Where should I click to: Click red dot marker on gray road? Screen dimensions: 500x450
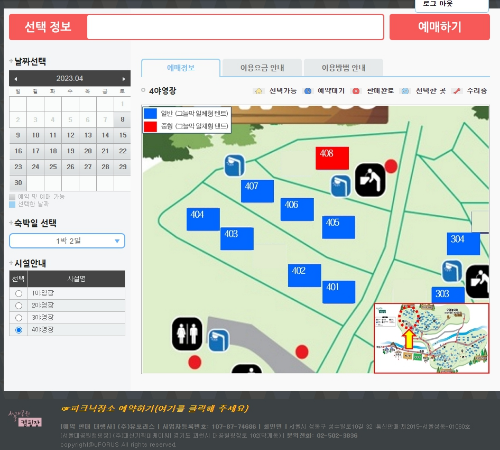[302, 352]
